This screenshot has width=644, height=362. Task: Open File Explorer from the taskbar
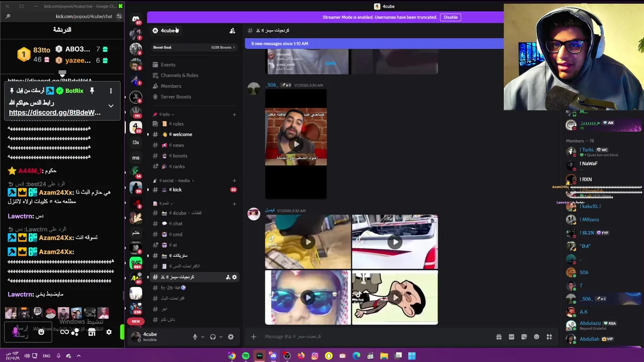coord(384,356)
